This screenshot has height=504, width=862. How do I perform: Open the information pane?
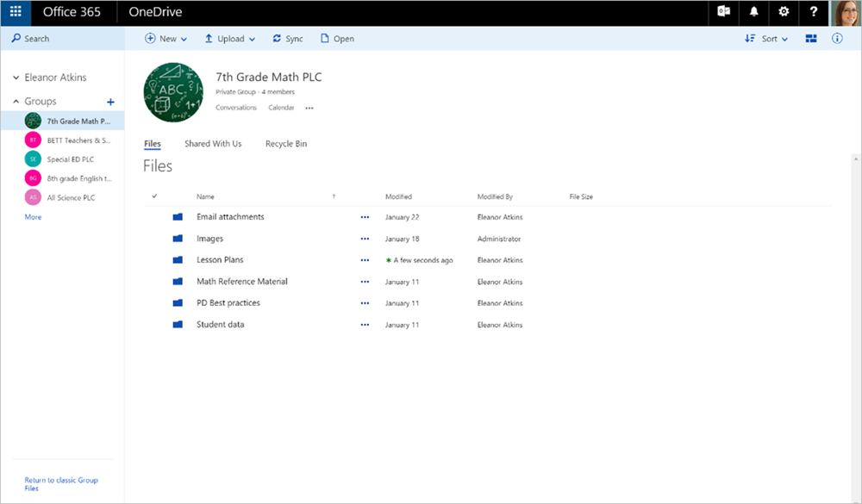pos(836,38)
